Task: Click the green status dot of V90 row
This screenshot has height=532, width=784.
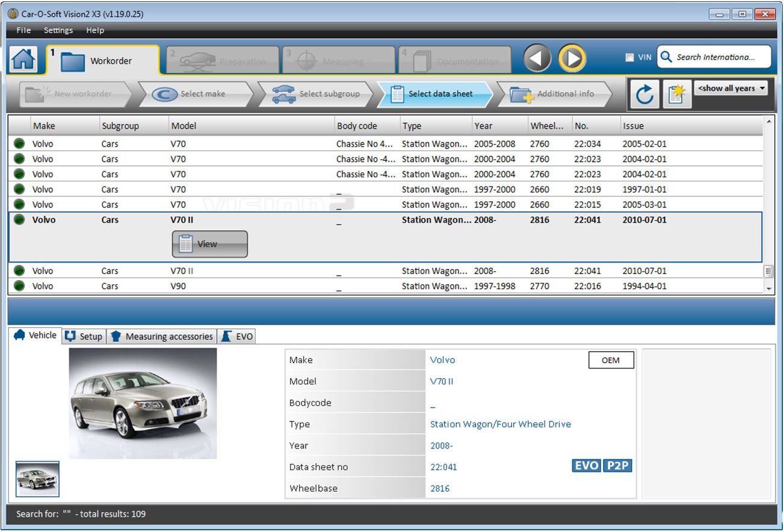Action: click(19, 286)
